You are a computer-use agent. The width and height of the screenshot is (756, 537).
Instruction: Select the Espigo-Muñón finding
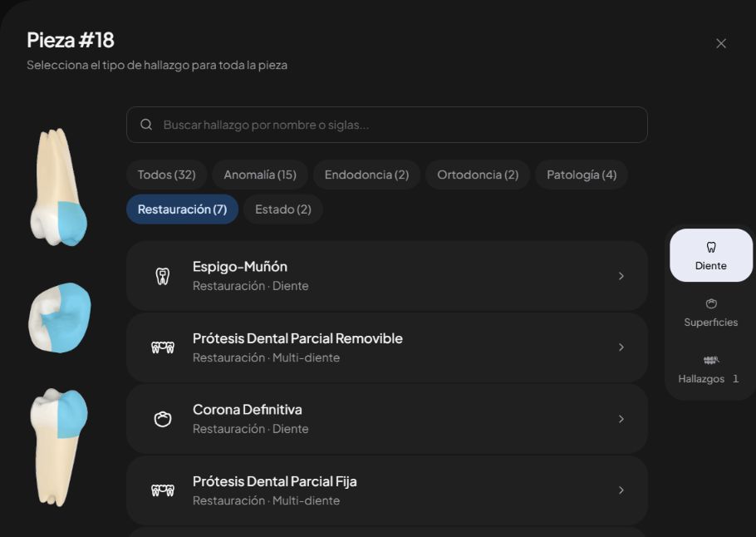coord(387,276)
